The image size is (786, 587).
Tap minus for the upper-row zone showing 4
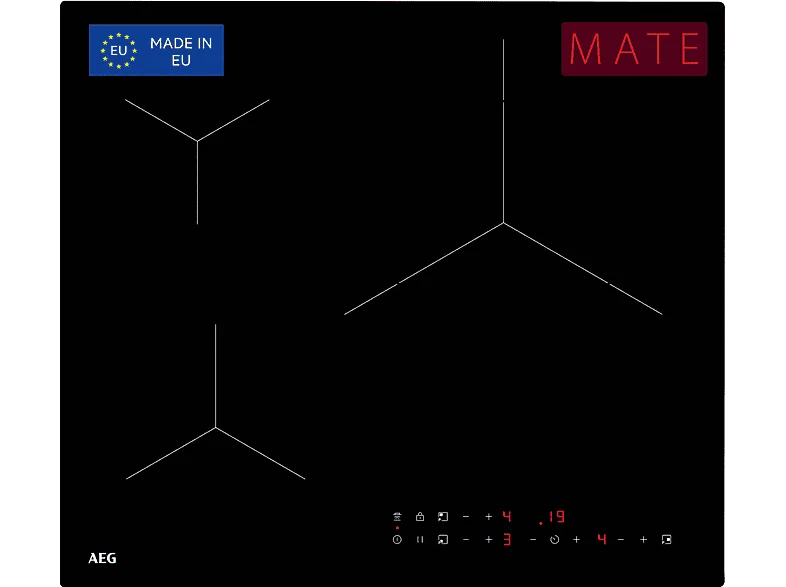466,516
